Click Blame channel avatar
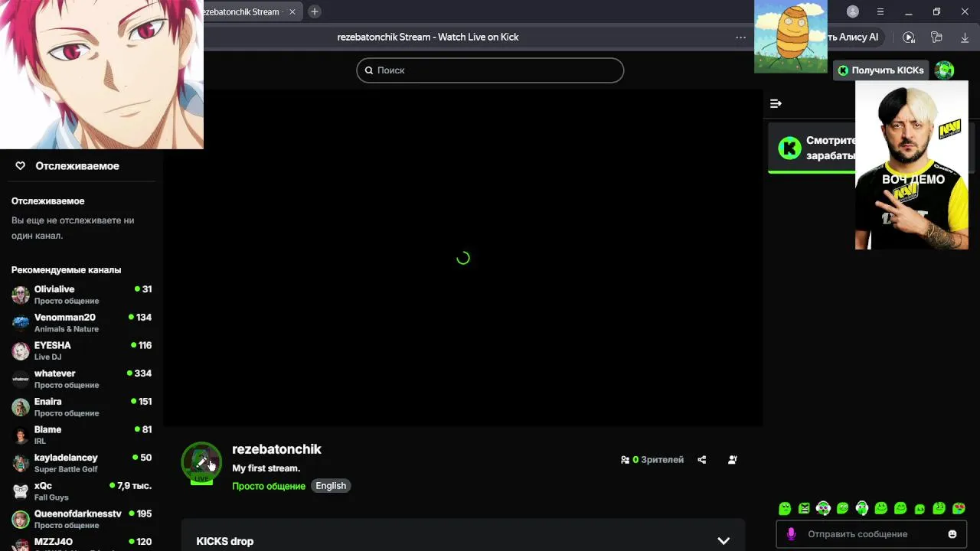Image resolution: width=980 pixels, height=551 pixels. 21,435
